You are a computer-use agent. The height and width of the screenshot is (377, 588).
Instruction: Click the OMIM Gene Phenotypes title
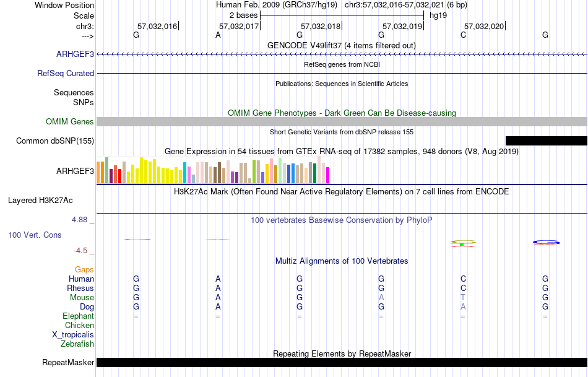[342, 113]
